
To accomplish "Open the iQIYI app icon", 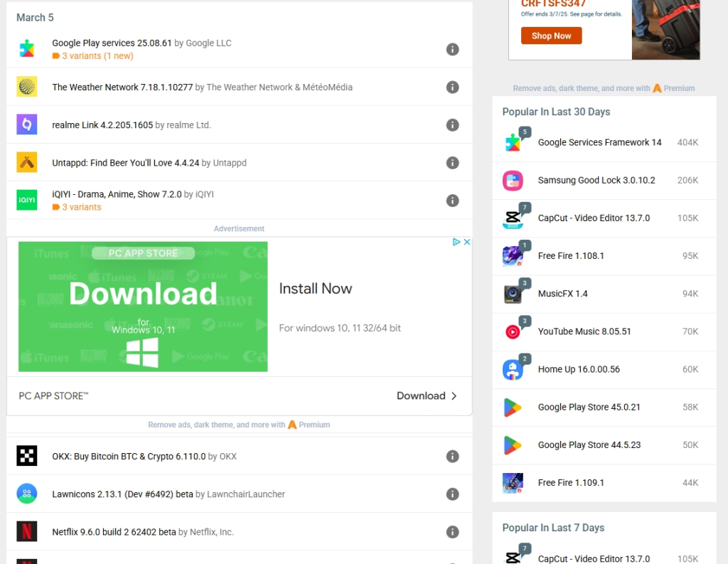I will (27, 200).
